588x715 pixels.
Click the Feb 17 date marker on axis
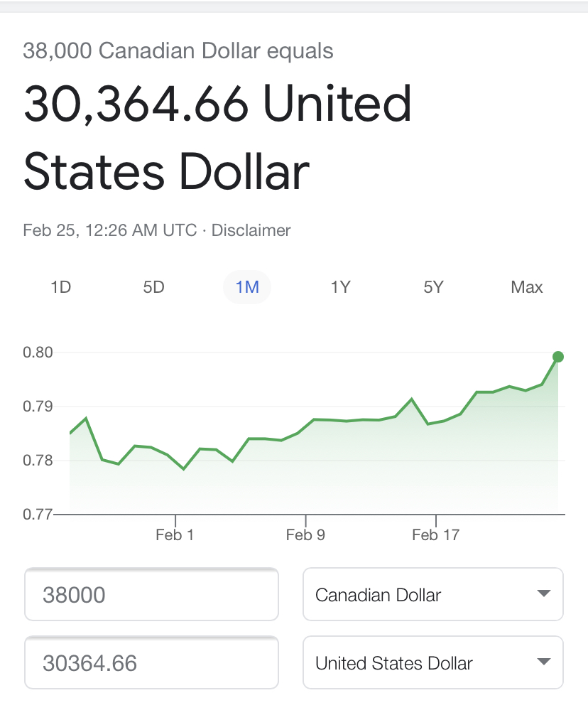tap(435, 534)
